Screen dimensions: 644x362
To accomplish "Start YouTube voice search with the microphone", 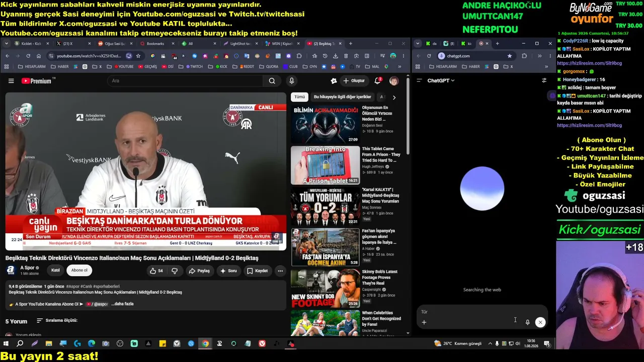I will pos(291,81).
